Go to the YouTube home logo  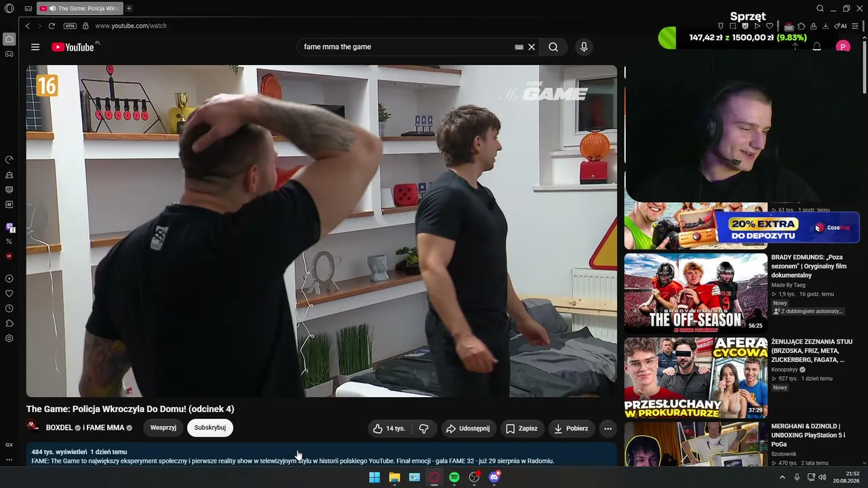pos(73,47)
